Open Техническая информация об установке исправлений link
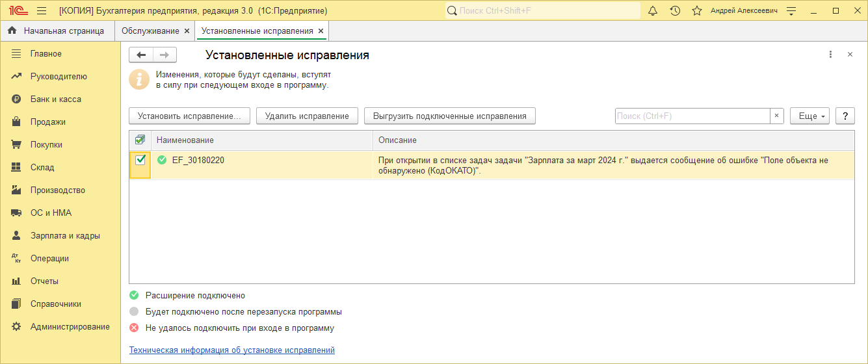This screenshot has width=868, height=364. pos(232,350)
